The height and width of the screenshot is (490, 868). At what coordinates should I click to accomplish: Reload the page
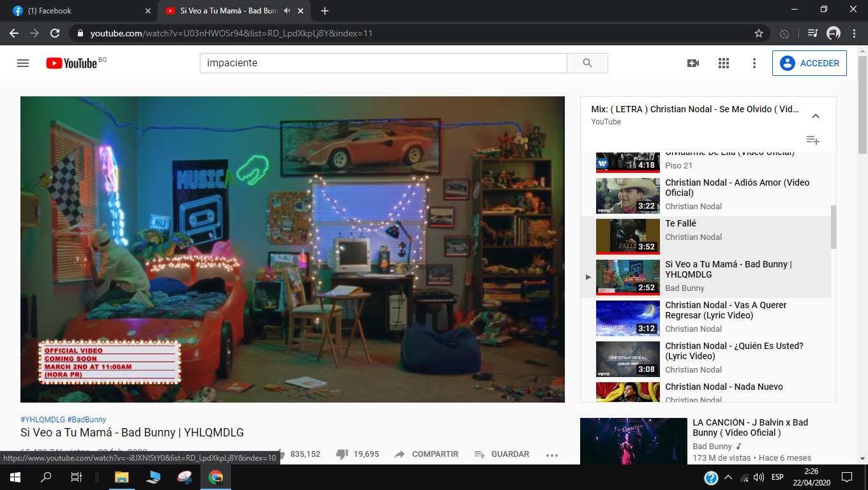[55, 33]
